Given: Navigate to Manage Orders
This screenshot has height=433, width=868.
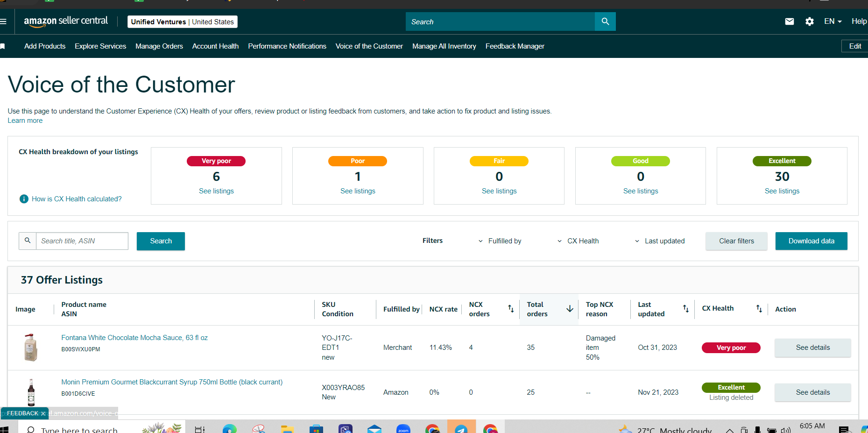Looking at the screenshot, I should 159,46.
